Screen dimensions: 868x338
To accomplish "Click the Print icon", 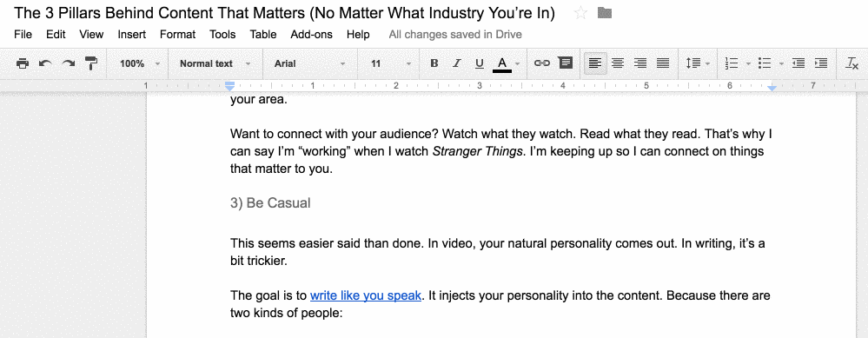I will tap(22, 63).
